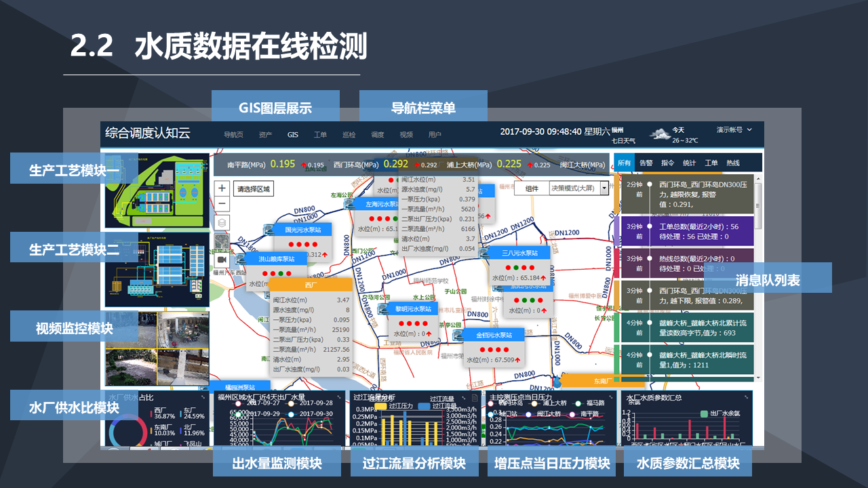
Task: Switch to satellite imagery basemap thumbnail
Action: pos(222,241)
